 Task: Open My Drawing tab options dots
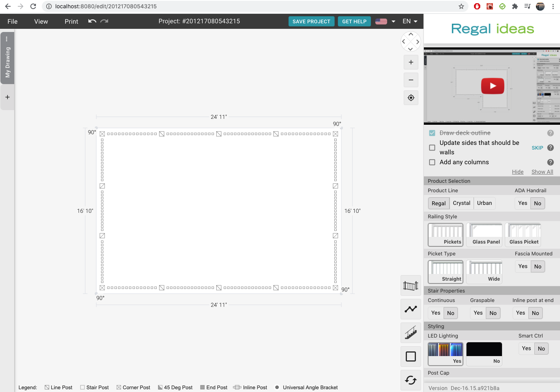[x=7, y=39]
